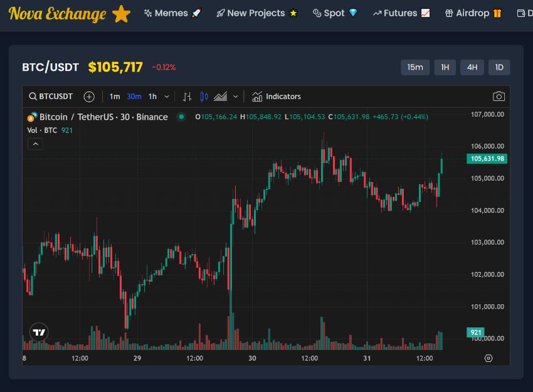Add a comparison symbol with the plus icon
The image size is (533, 392).
[88, 96]
